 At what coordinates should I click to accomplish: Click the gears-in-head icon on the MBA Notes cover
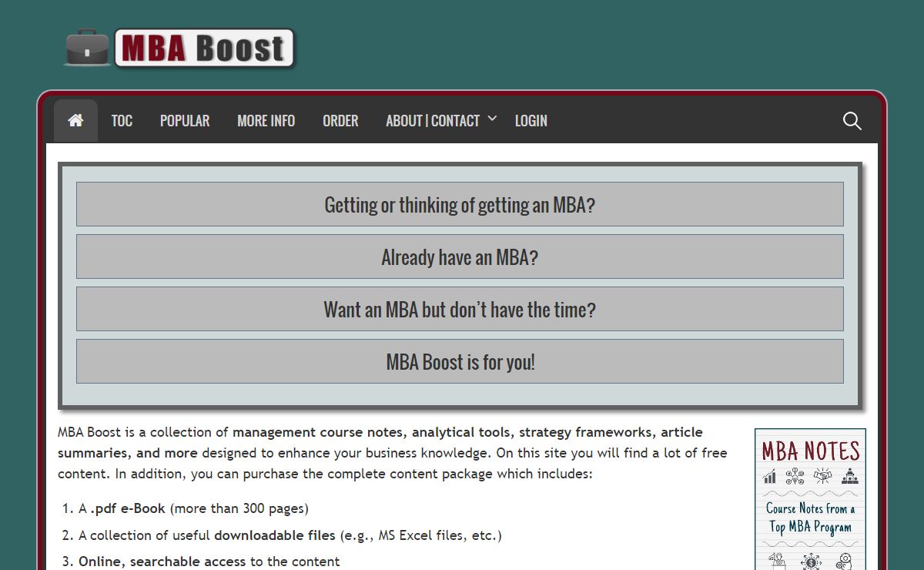845,562
